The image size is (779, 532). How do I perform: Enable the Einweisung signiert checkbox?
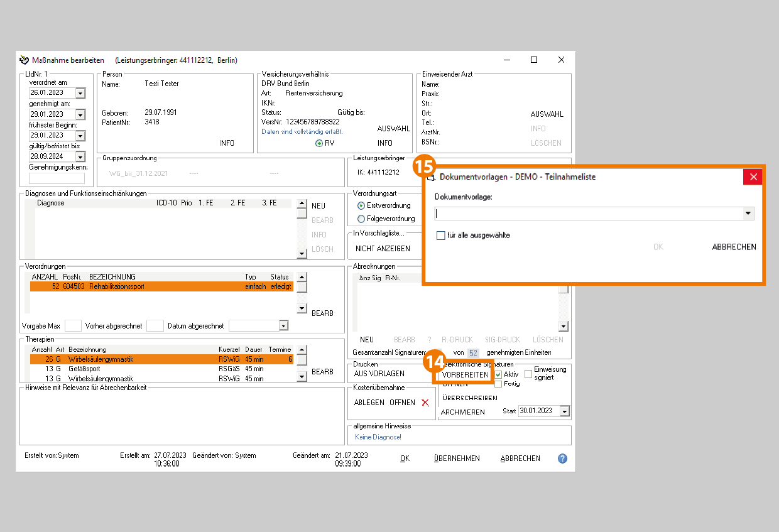click(528, 374)
